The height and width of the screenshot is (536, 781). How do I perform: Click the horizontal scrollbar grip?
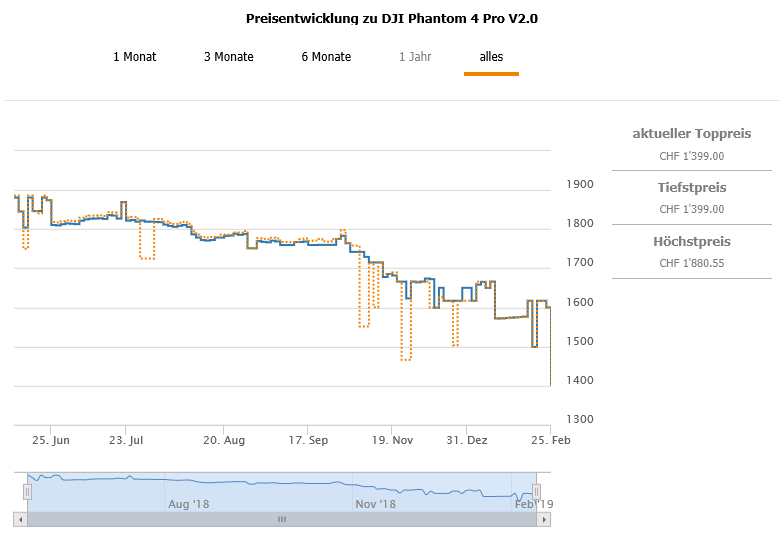tap(282, 519)
